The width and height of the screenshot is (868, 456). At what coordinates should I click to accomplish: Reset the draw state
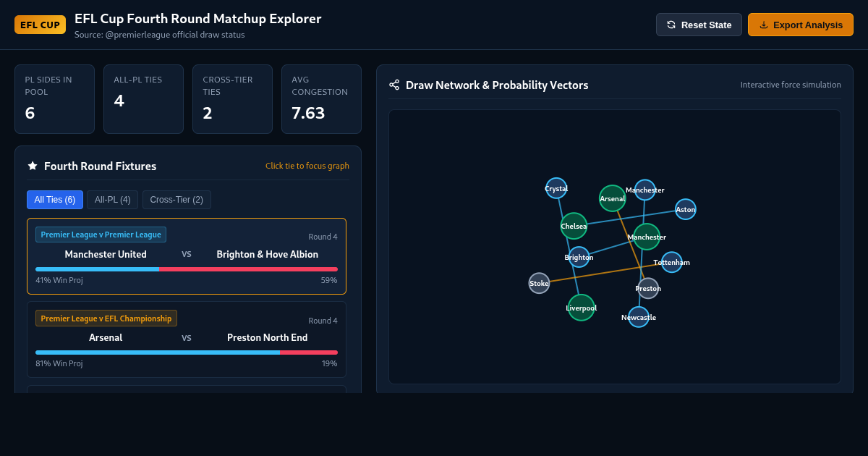coord(699,25)
